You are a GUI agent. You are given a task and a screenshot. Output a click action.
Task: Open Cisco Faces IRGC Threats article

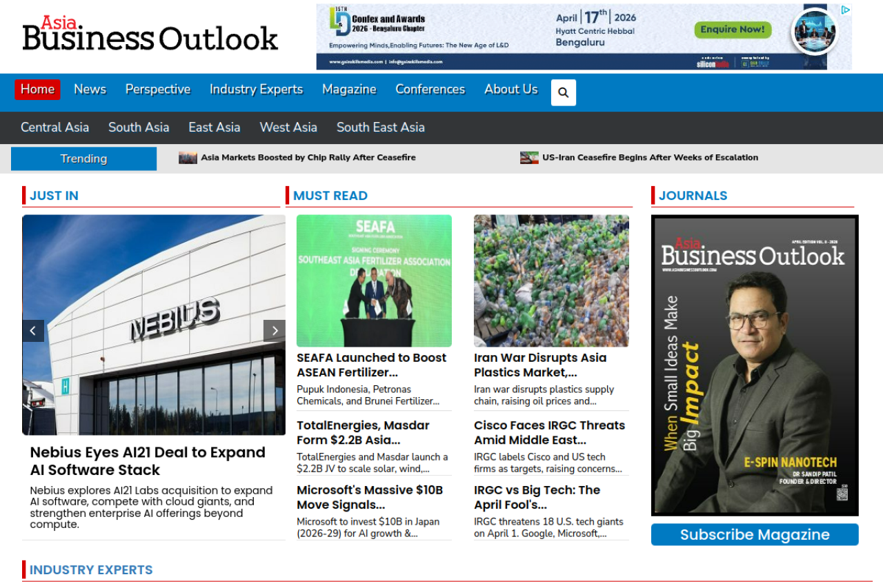549,432
